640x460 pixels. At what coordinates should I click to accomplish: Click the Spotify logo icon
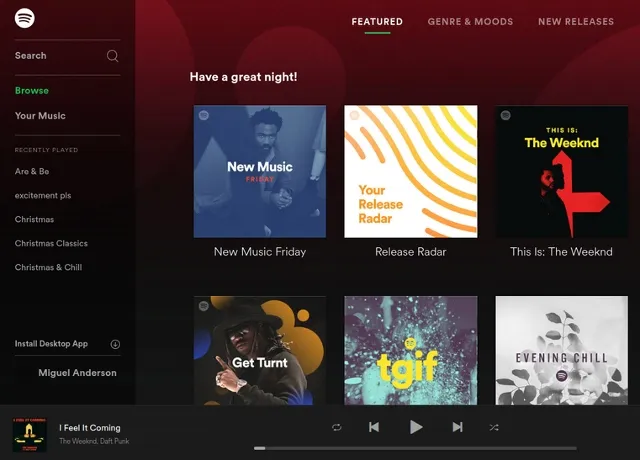point(24,18)
